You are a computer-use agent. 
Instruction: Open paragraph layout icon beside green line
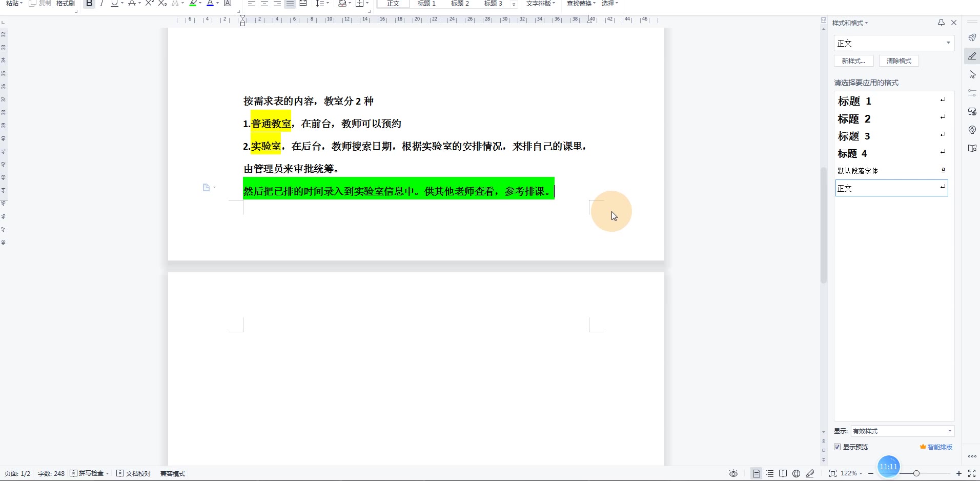pyautogui.click(x=209, y=188)
